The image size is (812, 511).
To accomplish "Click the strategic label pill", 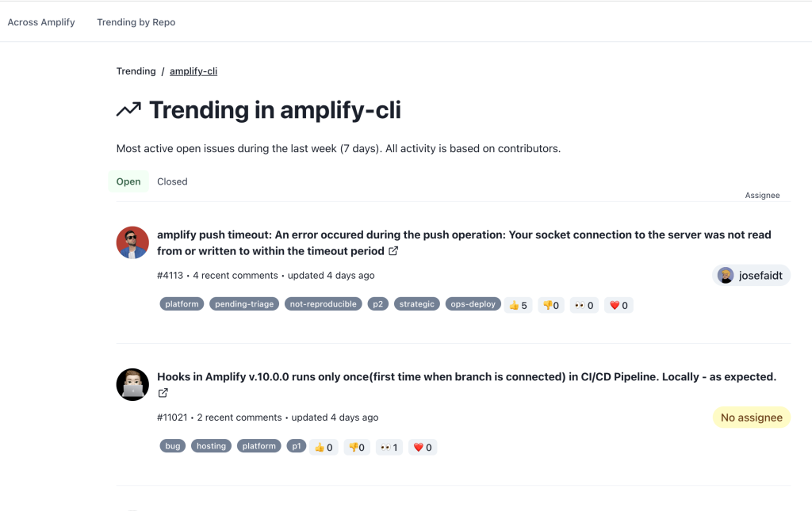I will pyautogui.click(x=416, y=303).
